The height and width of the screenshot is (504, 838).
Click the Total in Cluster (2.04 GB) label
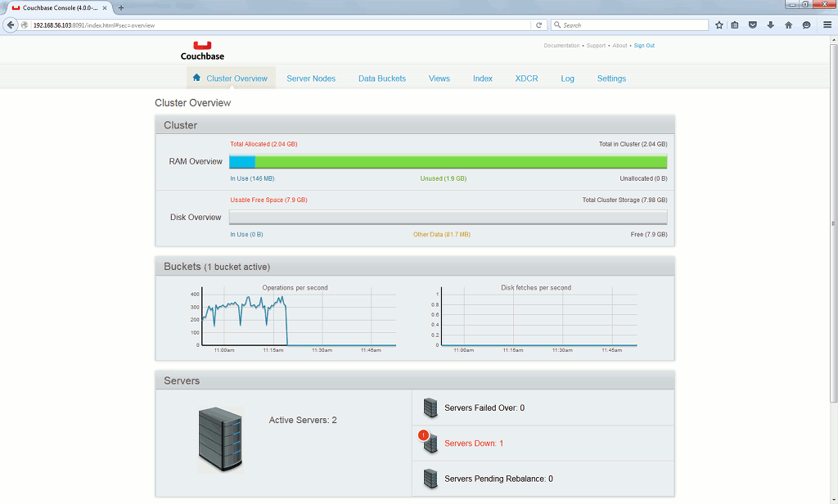(x=633, y=144)
